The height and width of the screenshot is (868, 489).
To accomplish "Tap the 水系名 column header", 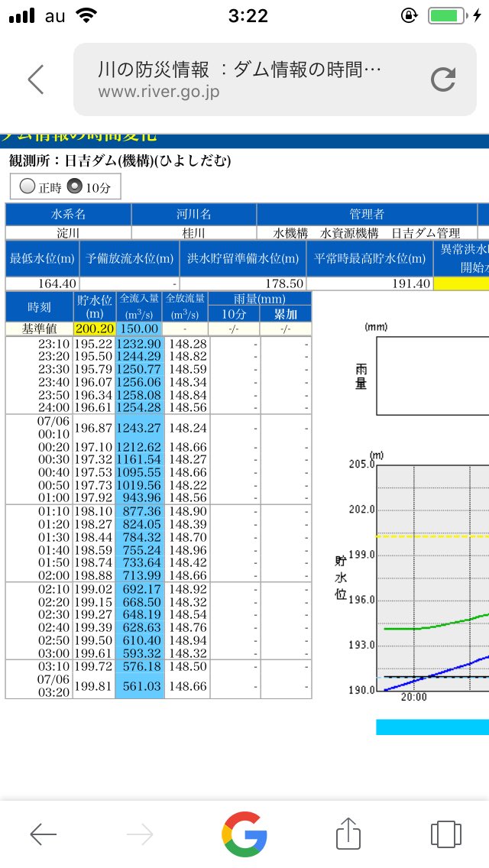I will click(68, 214).
